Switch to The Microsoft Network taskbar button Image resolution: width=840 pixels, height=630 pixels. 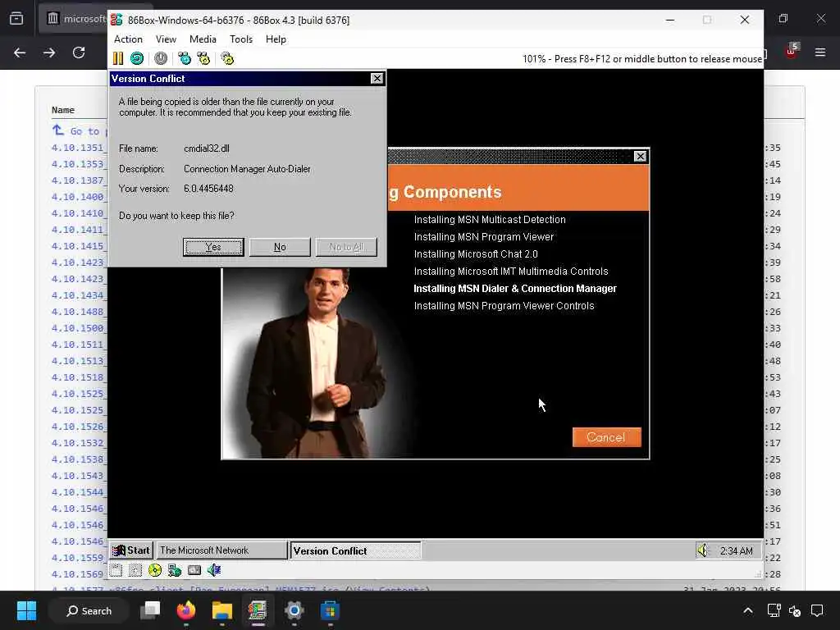coord(221,550)
